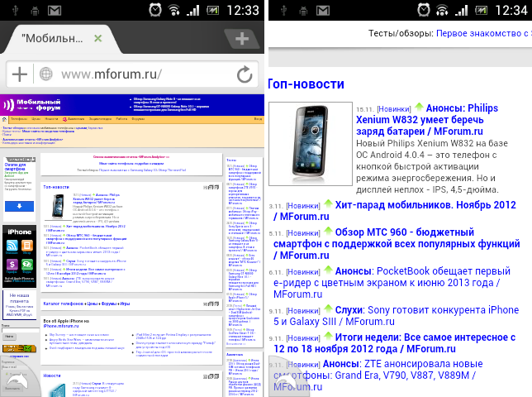Click the blue download arrow ad button
The image size is (532, 397).
pos(18,206)
